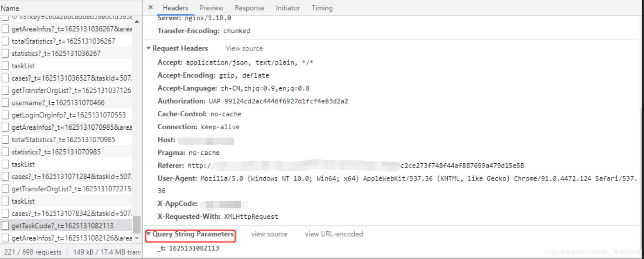Image resolution: width=644 pixels, height=259 pixels.
Task: Click the Pragma: no-cache line
Action: [188, 153]
